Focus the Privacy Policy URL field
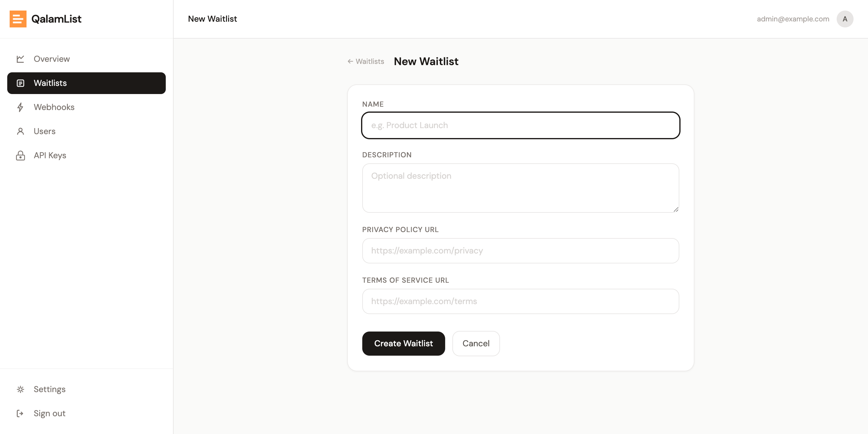The width and height of the screenshot is (868, 434). pyautogui.click(x=520, y=251)
